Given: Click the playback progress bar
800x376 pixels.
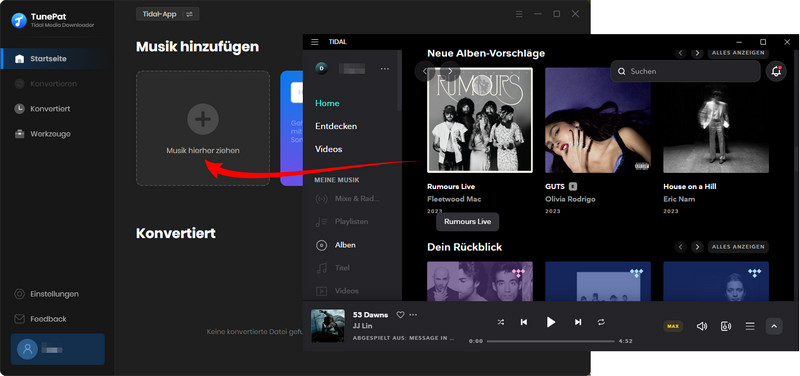Looking at the screenshot, I should pyautogui.click(x=551, y=341).
